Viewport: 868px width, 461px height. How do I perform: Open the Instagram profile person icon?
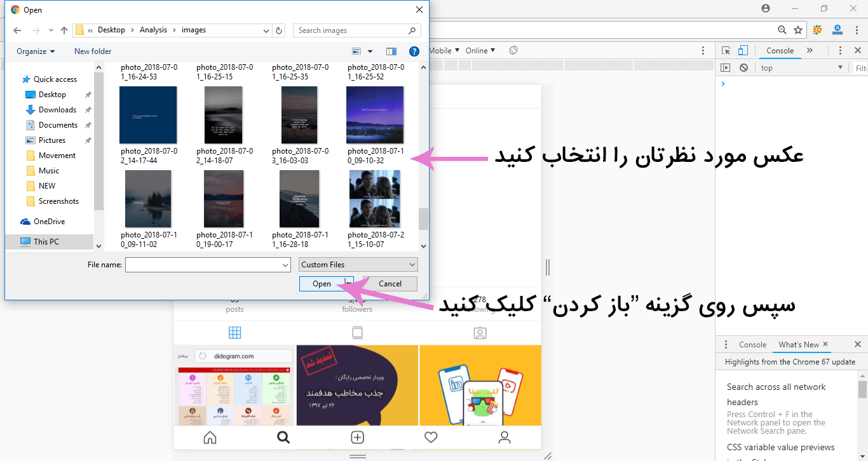tap(505, 437)
